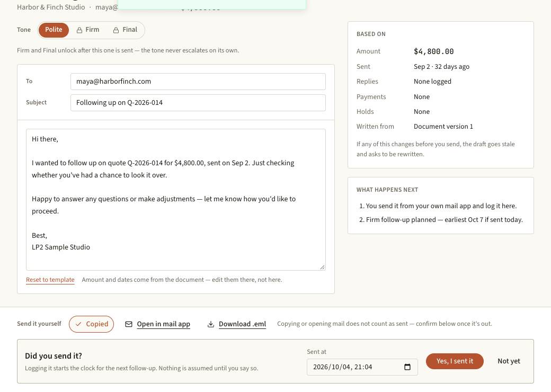
Task: Click the 'Send it yourself' label
Action: [39, 324]
